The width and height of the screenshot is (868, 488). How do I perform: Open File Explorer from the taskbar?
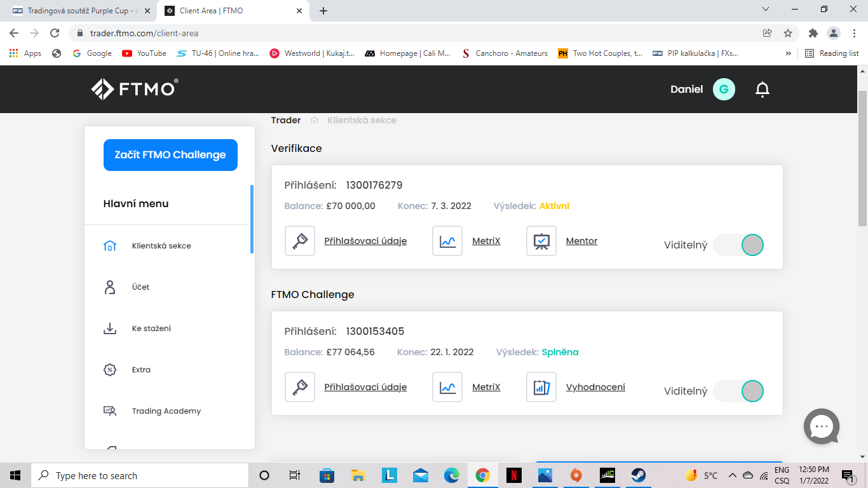(x=358, y=475)
